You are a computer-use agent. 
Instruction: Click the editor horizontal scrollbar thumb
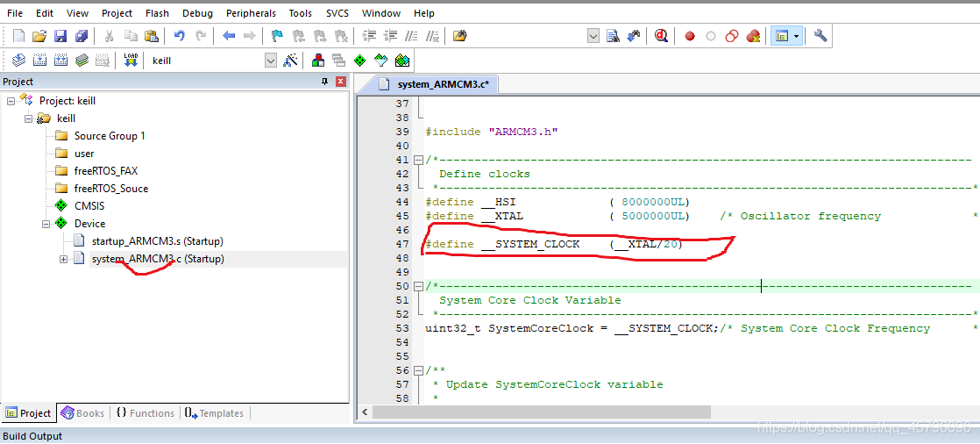coord(541,412)
